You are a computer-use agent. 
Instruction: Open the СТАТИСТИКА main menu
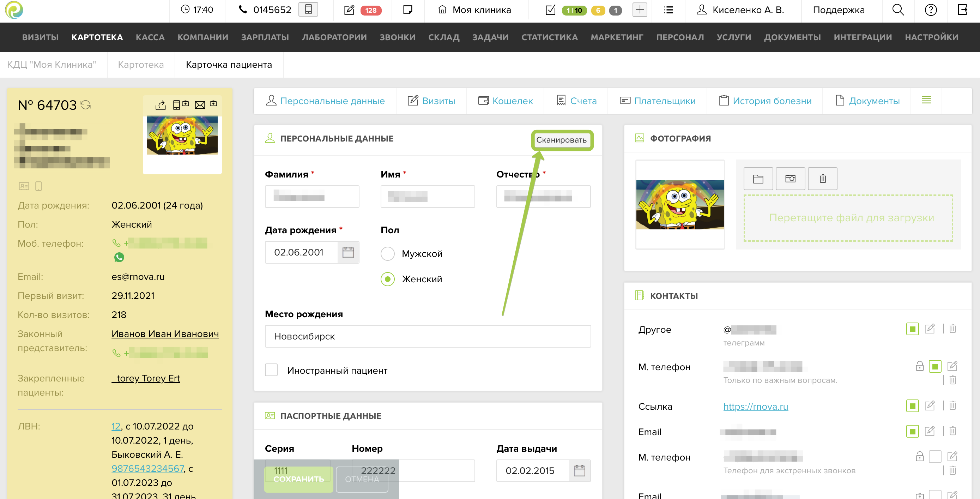[x=550, y=37]
